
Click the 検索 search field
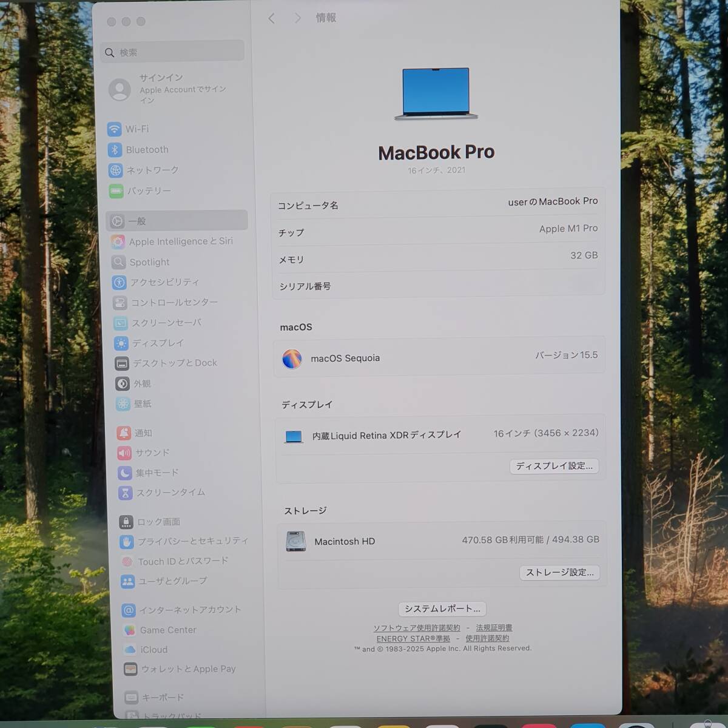[x=172, y=52]
